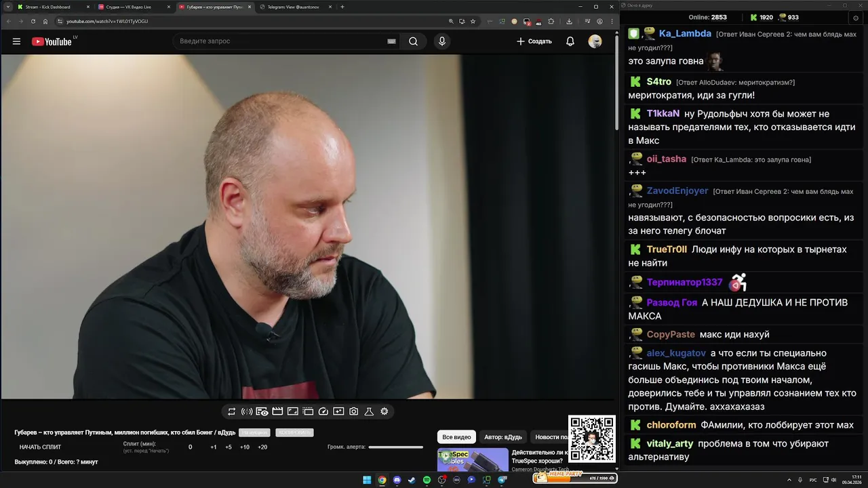This screenshot has height=488, width=868.
Task: Switch to Stream - Kick Dashboard tab
Action: (53, 7)
